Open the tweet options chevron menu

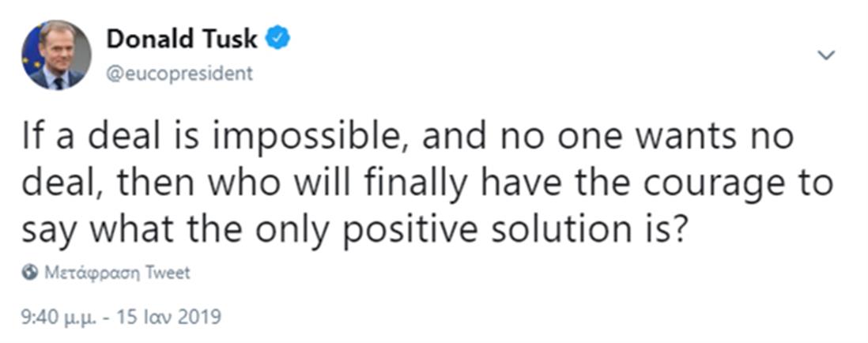826,55
